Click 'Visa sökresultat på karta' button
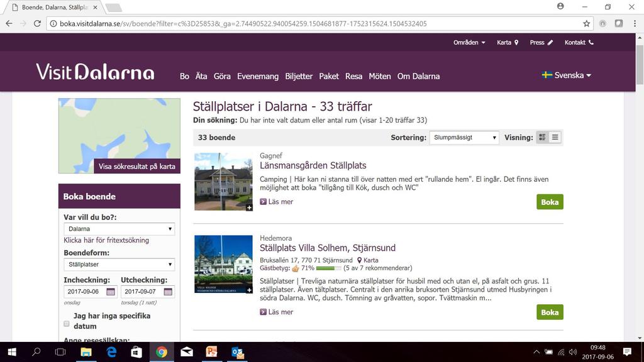This screenshot has width=644, height=362. click(x=136, y=166)
